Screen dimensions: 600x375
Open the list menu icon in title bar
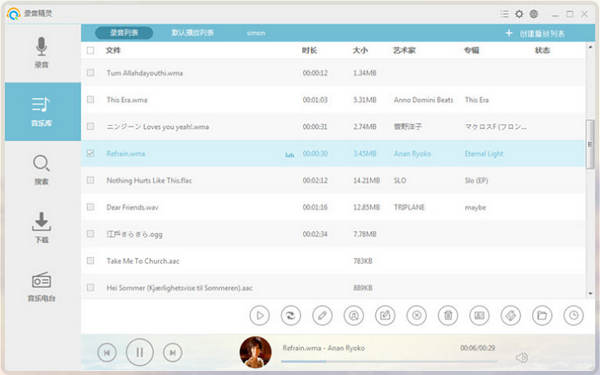coord(505,14)
